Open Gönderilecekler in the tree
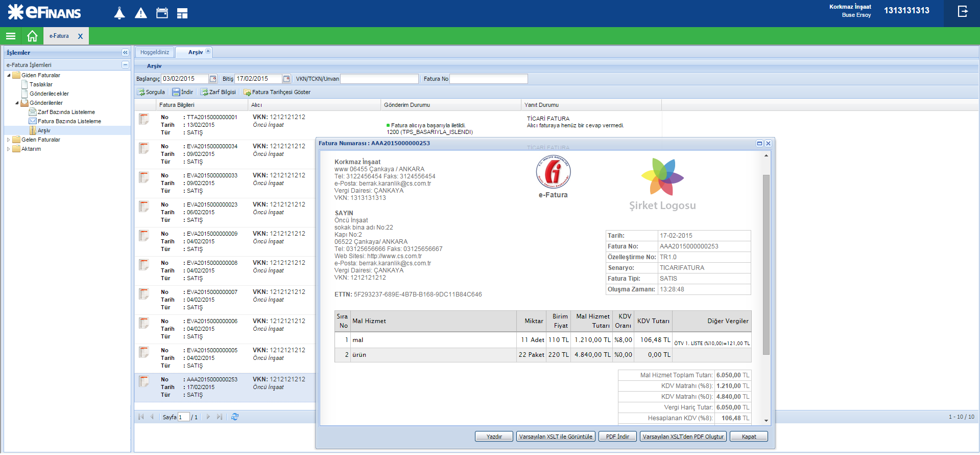980x455 pixels. (x=49, y=94)
